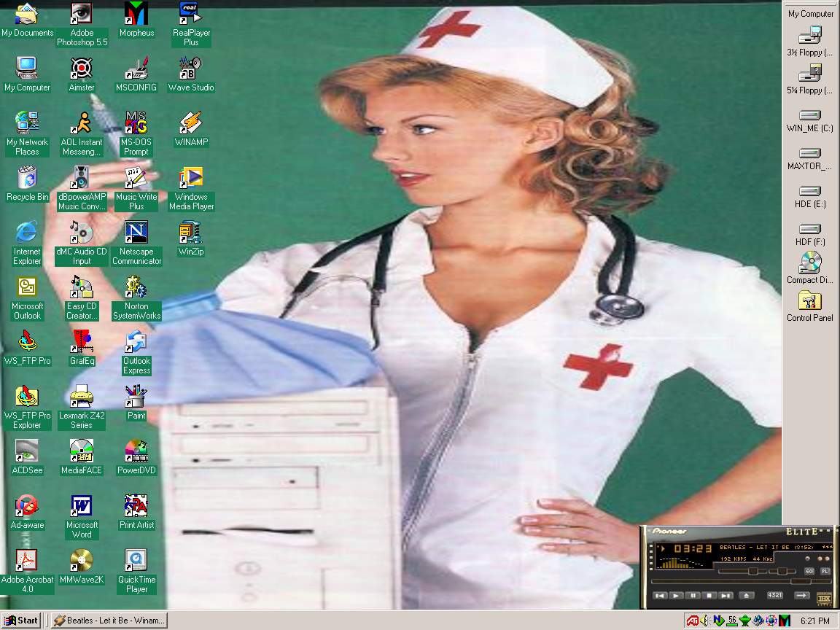Toggle Winamp's repeat arrow button
This screenshot has height=630, width=840.
click(801, 595)
